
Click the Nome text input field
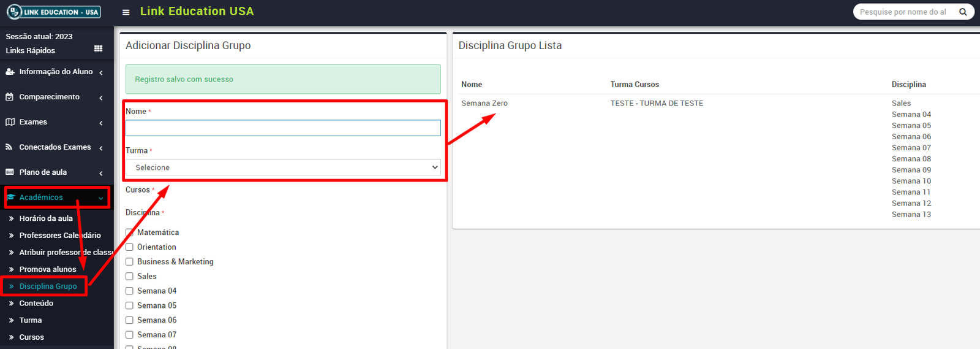coord(283,128)
